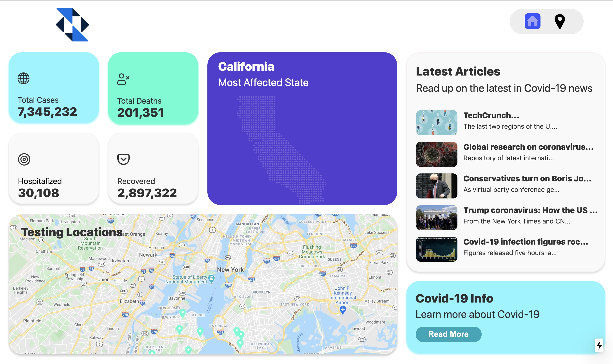Open the TechCrunch article title
Viewport: 613px width, 364px height.
click(491, 115)
